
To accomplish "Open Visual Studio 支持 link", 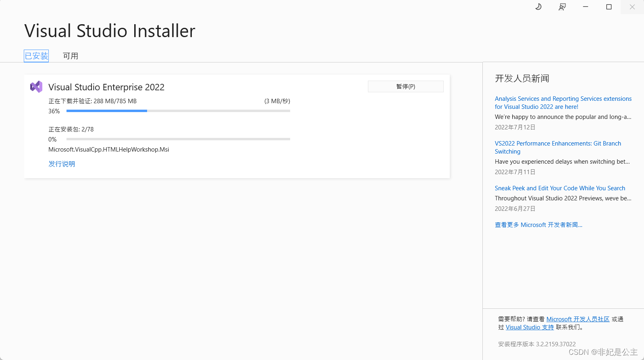I will click(530, 327).
